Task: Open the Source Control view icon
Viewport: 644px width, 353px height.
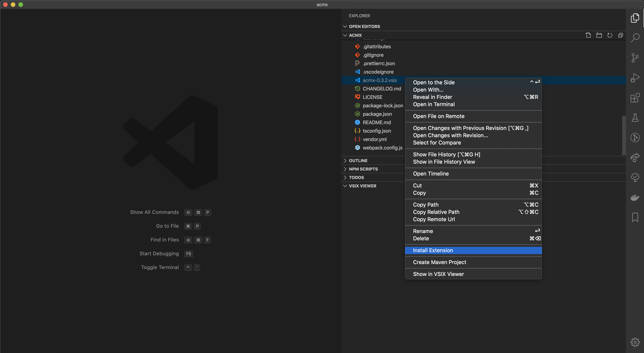Action: [x=635, y=58]
